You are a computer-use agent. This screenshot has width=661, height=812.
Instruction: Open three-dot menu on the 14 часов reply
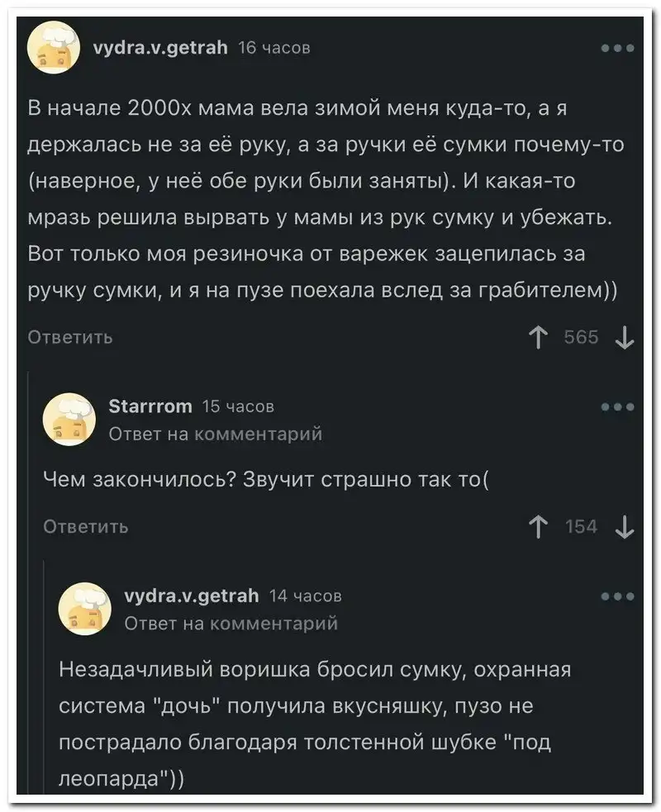pos(617,596)
